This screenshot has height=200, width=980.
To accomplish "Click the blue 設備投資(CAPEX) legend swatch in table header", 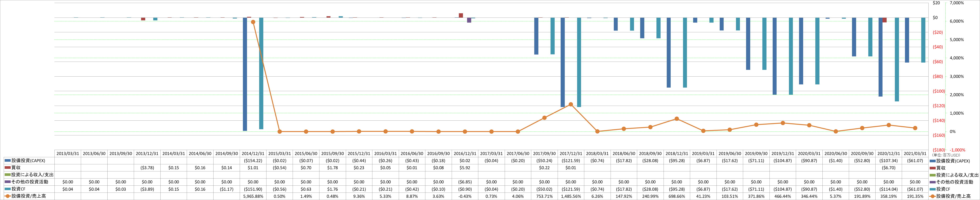I will coord(8,161).
